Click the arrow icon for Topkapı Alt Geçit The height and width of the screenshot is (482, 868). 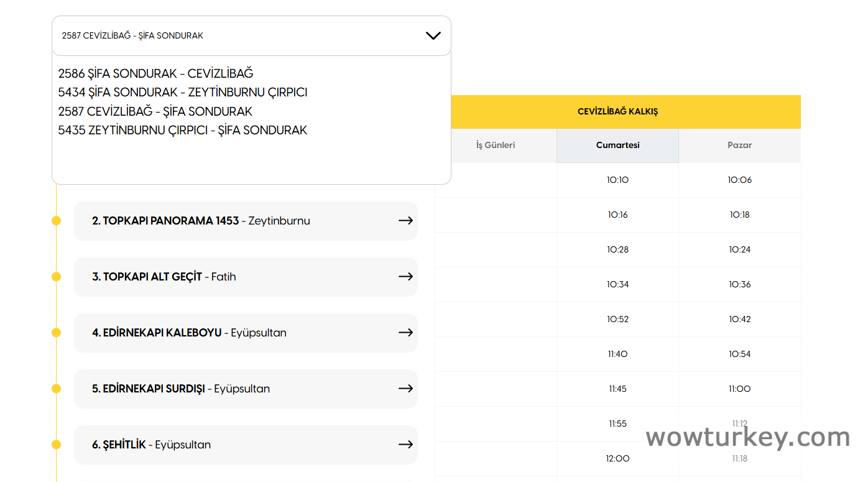(405, 277)
